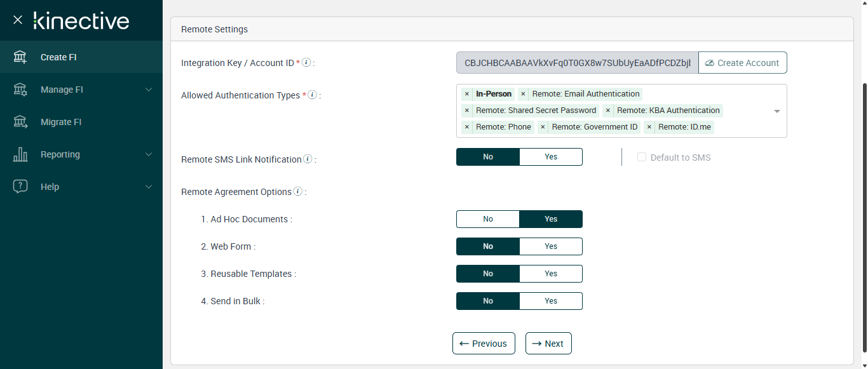Click info icon next to Remote Agreement Options
Screen dimensions: 868x369
[x=297, y=192]
